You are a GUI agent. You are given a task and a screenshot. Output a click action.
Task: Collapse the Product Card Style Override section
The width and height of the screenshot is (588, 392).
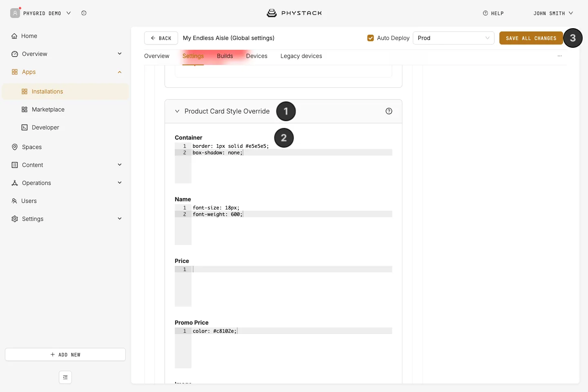click(x=177, y=111)
